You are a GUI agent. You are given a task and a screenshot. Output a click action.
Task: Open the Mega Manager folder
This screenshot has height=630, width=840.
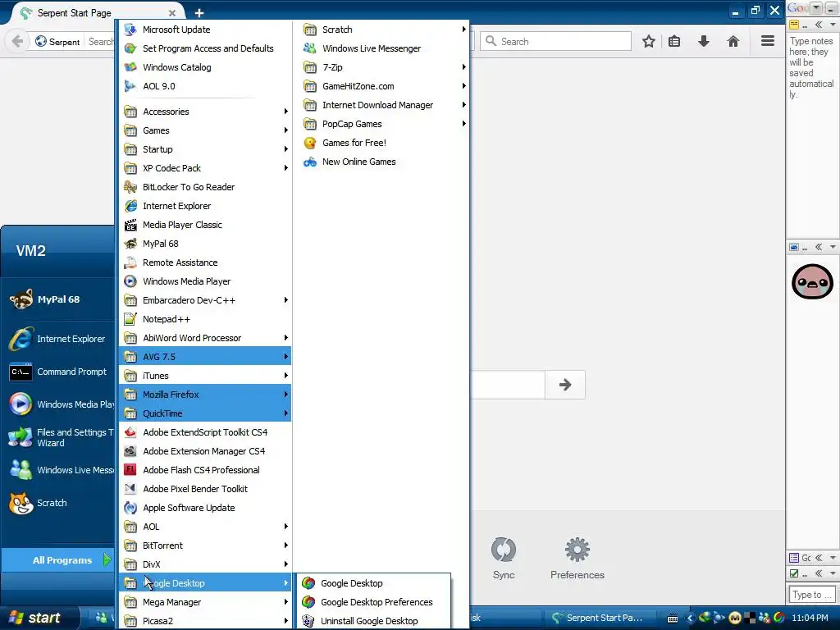[x=205, y=602]
